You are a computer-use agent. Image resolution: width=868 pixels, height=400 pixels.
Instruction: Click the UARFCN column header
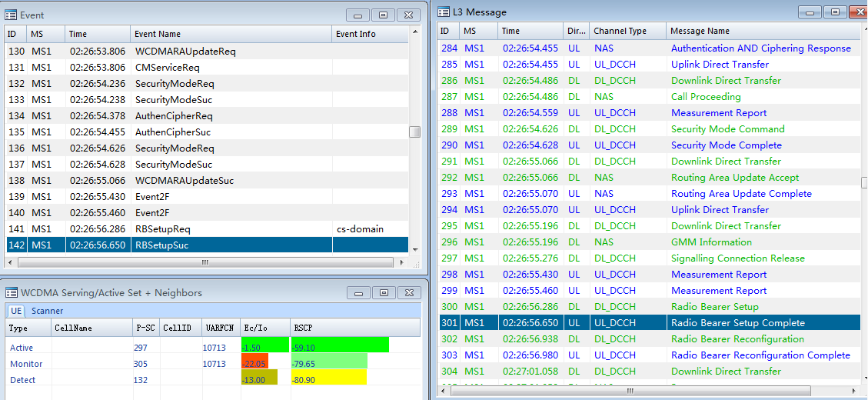[x=221, y=328]
